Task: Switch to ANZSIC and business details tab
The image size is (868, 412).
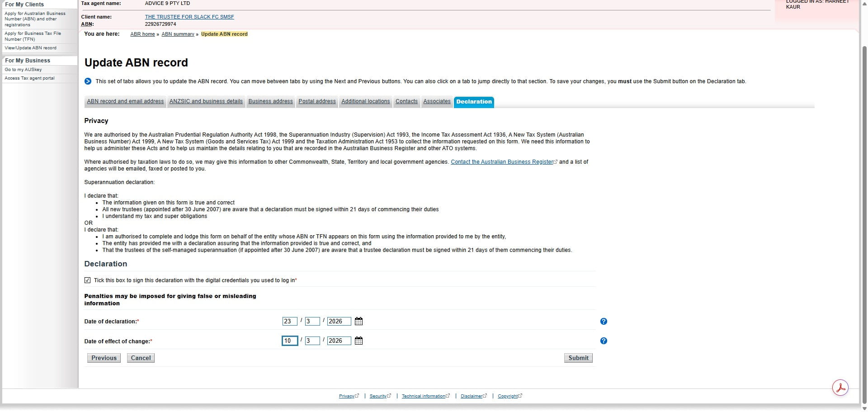Action: [x=206, y=101]
